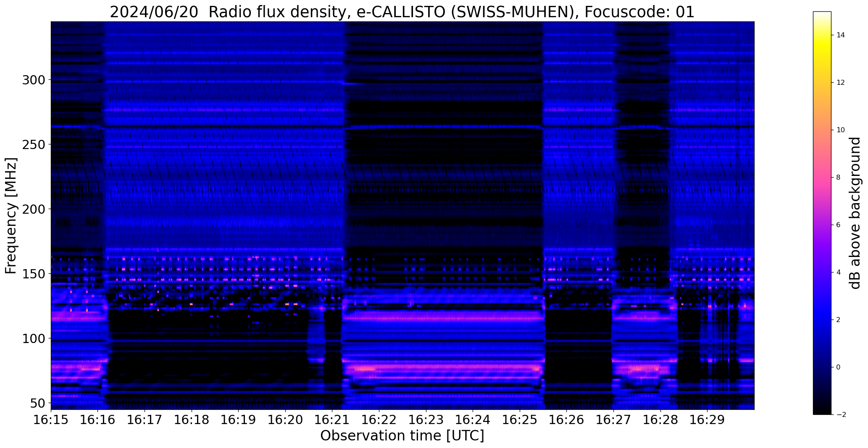Click the plot title mentioning e-CALLISTO SWISS-MUHEN
The width and height of the screenshot is (868, 448).
(402, 12)
